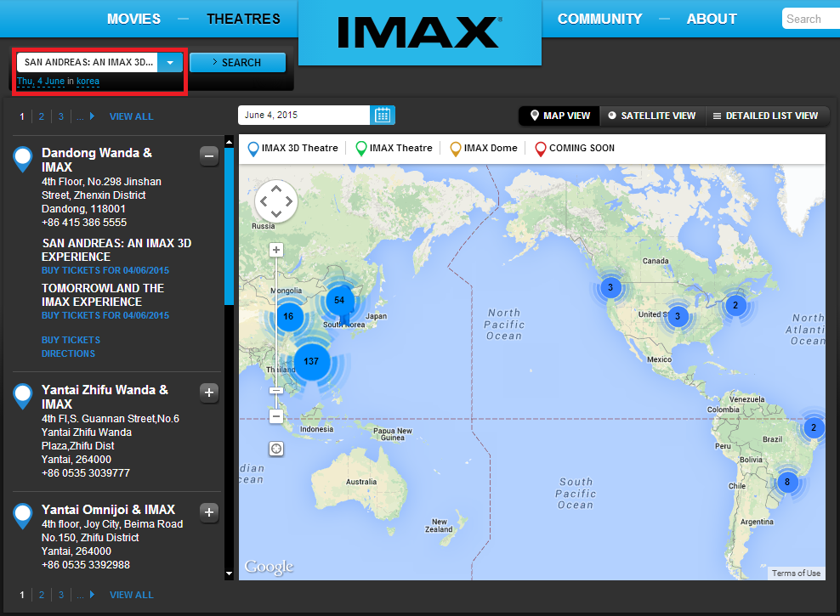Click the red COMING SOON legend pin
Viewport: 840px width, 616px height.
(x=541, y=148)
